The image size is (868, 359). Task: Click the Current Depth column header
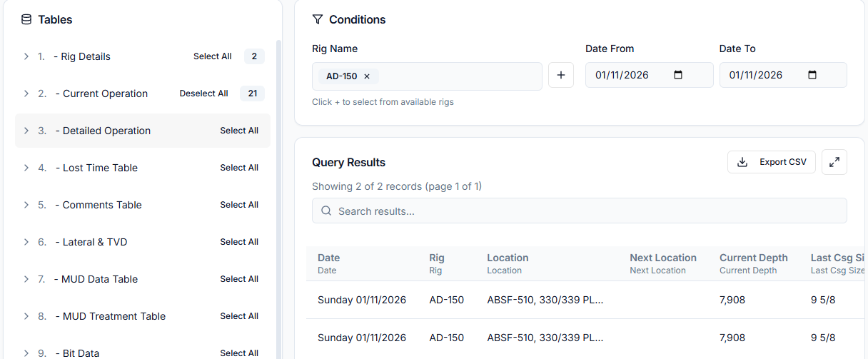pos(753,258)
